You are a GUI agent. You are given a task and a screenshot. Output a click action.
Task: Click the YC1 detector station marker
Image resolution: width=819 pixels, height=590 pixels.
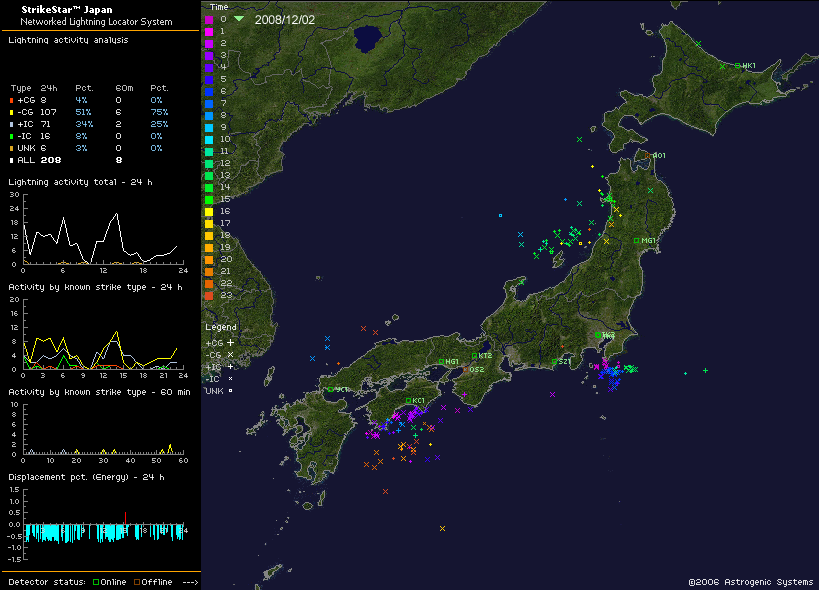329,389
